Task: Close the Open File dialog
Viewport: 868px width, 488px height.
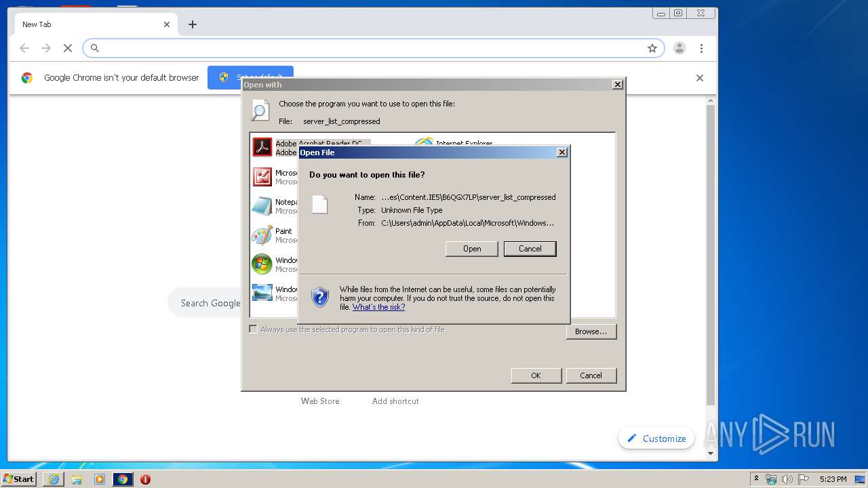Action: tap(562, 152)
